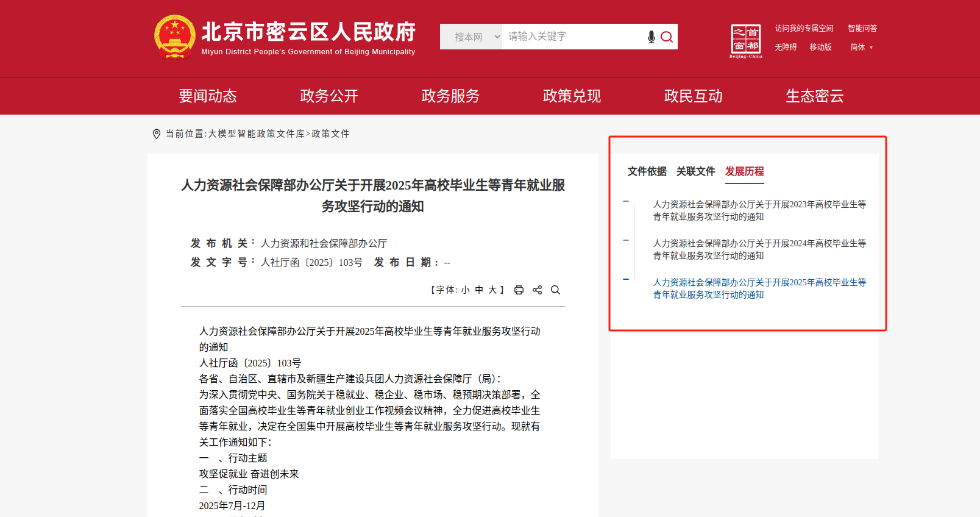
Task: Set font size to small (小)
Action: [x=465, y=290]
